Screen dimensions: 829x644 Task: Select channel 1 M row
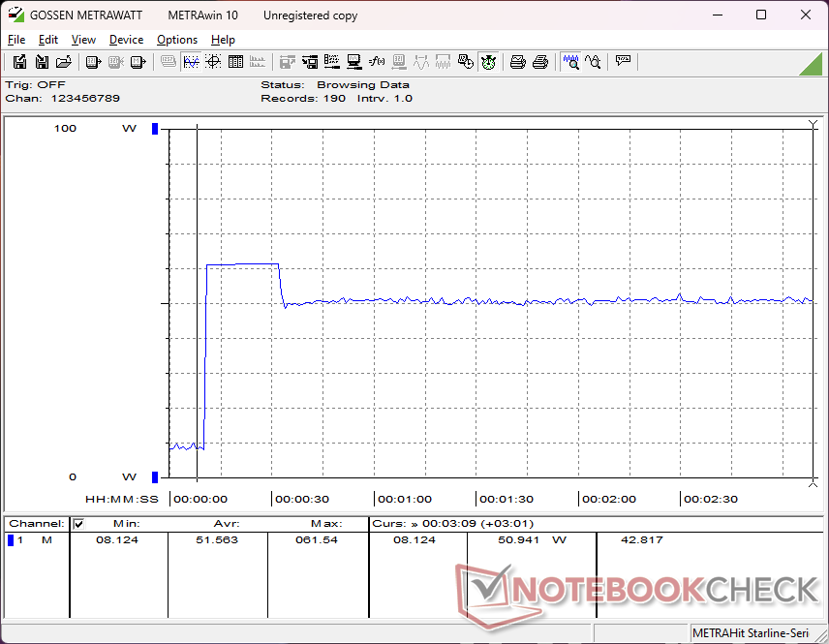click(x=34, y=540)
